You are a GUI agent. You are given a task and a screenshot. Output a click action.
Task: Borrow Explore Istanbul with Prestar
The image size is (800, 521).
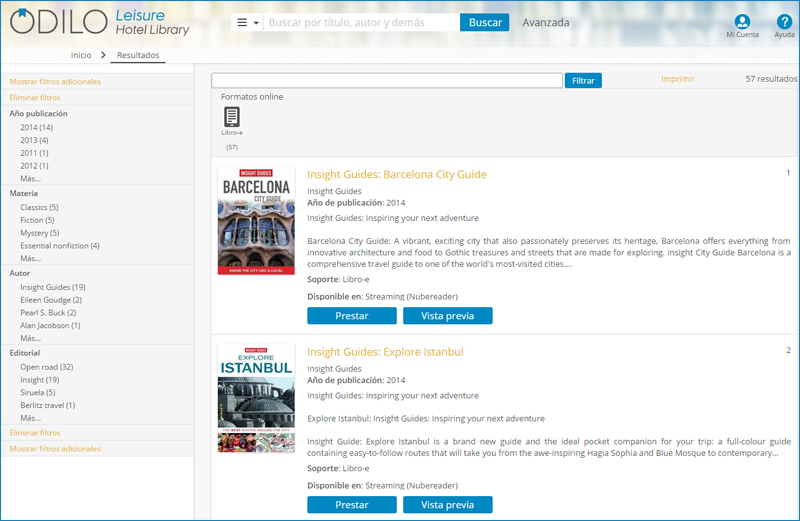point(352,505)
